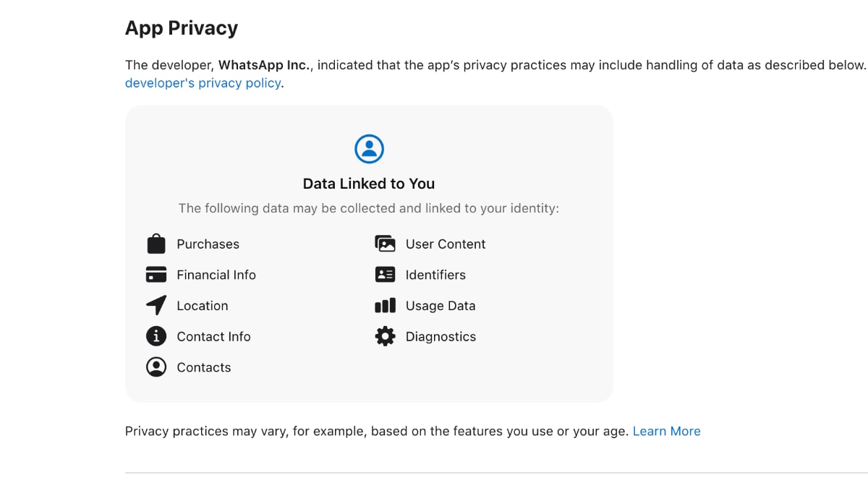Viewport: 868px width, 488px height.
Task: Click the Financial Info credit card icon
Action: pyautogui.click(x=156, y=275)
